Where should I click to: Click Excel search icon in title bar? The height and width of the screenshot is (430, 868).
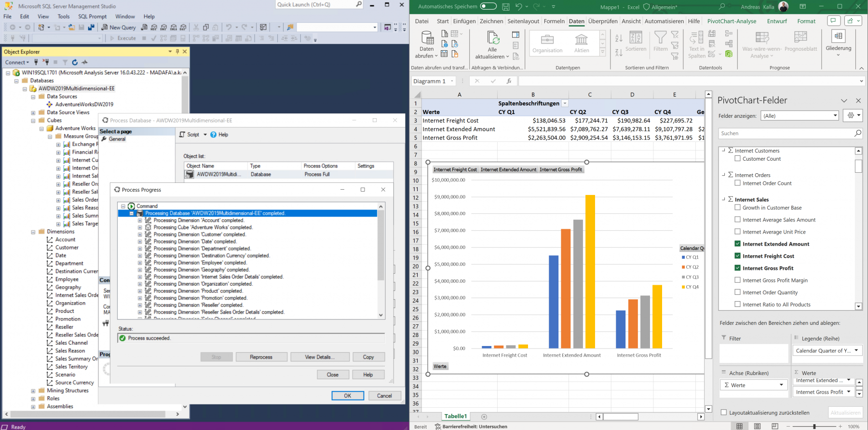click(722, 7)
